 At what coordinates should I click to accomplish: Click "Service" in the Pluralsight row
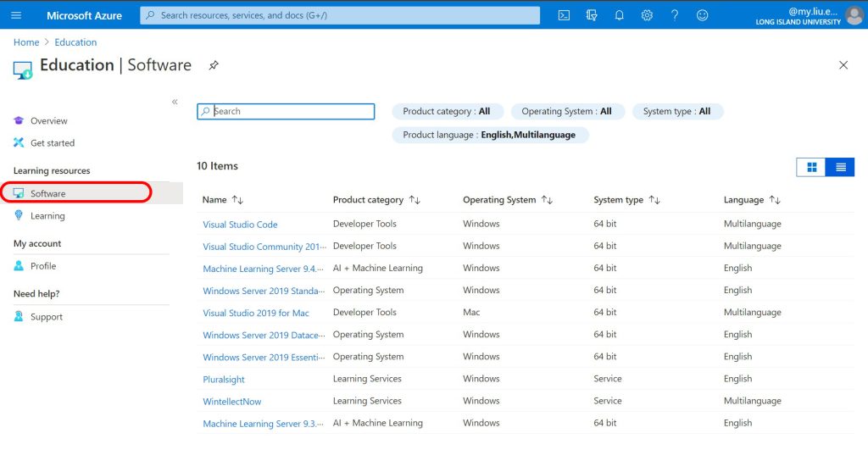(x=607, y=379)
